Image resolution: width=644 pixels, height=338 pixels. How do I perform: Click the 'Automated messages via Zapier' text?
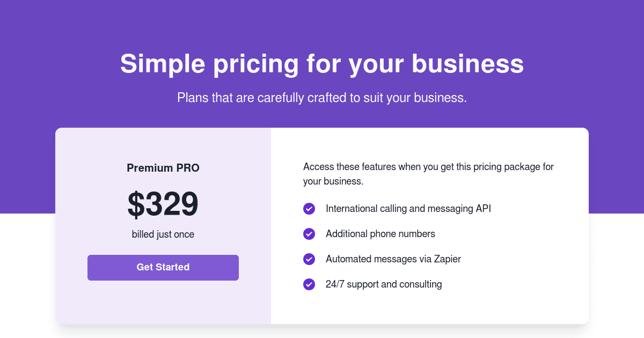(393, 259)
